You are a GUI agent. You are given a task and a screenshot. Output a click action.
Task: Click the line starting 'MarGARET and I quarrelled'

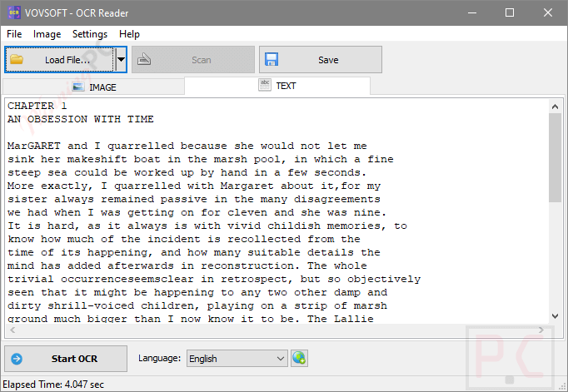click(x=187, y=146)
